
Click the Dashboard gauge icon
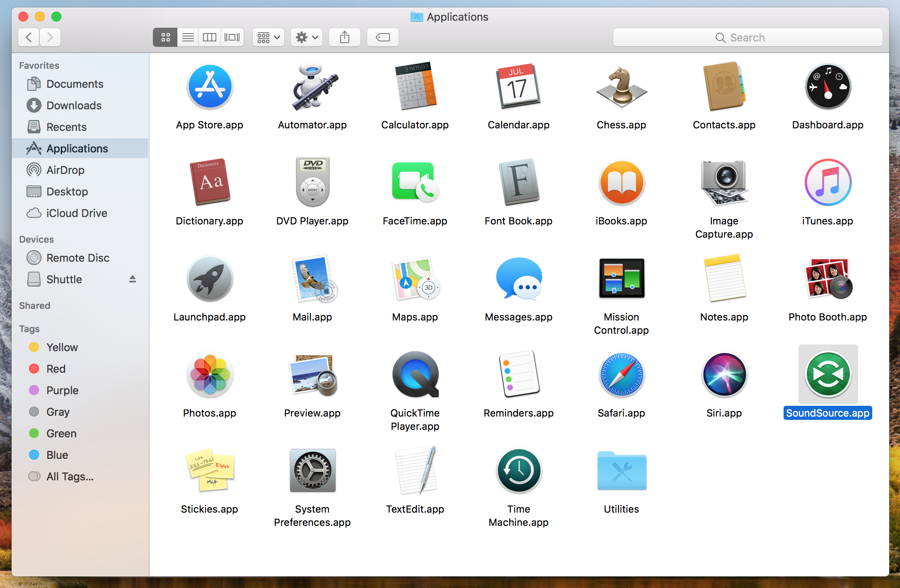(828, 87)
